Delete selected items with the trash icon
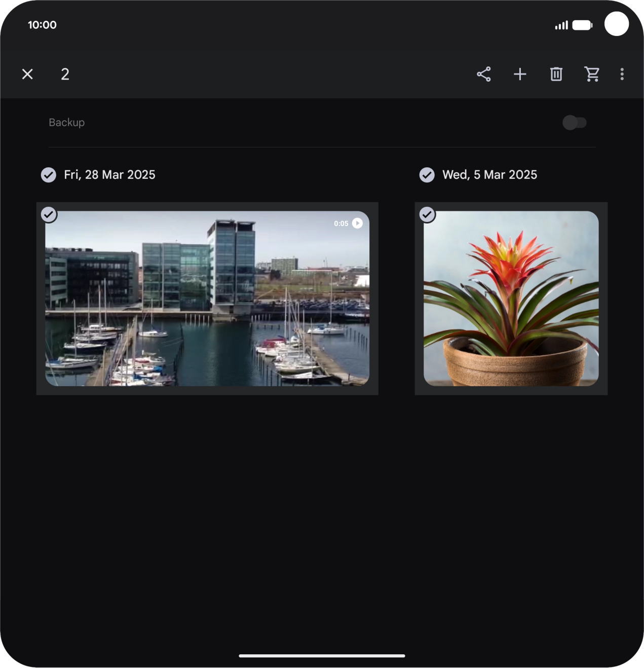The width and height of the screenshot is (644, 668). pyautogui.click(x=556, y=74)
